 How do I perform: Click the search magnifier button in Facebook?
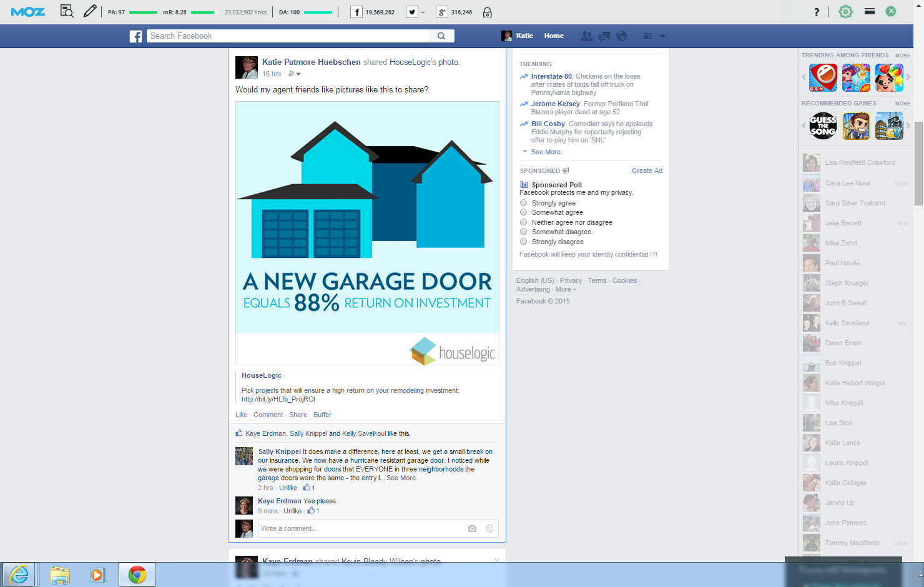441,36
